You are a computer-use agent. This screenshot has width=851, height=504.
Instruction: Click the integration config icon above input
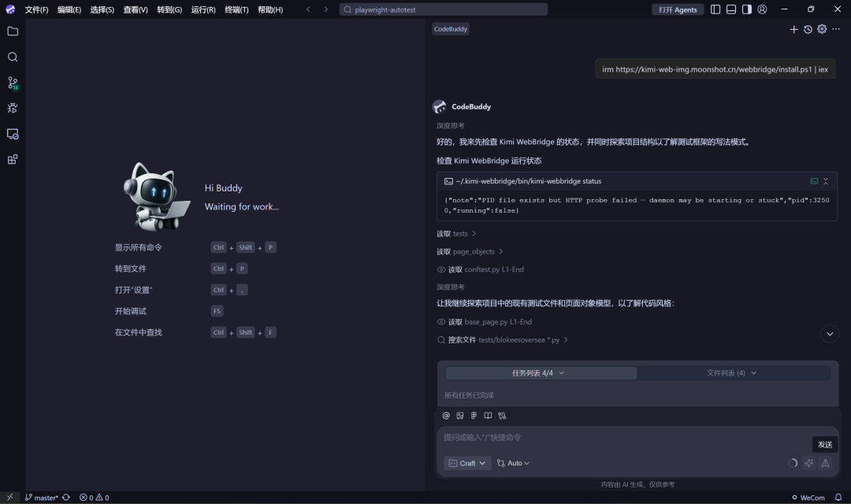click(x=502, y=416)
